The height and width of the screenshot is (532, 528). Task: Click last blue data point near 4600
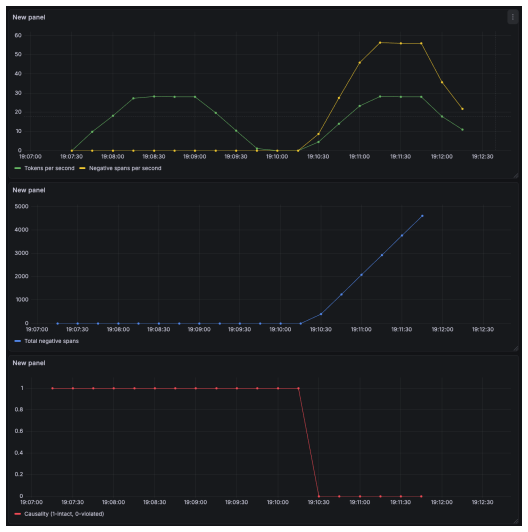(422, 216)
